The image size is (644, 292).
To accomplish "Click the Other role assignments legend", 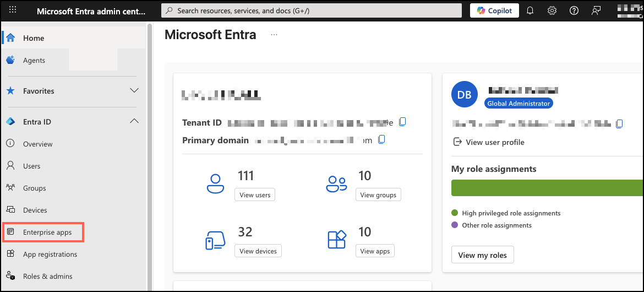I will click(x=492, y=225).
